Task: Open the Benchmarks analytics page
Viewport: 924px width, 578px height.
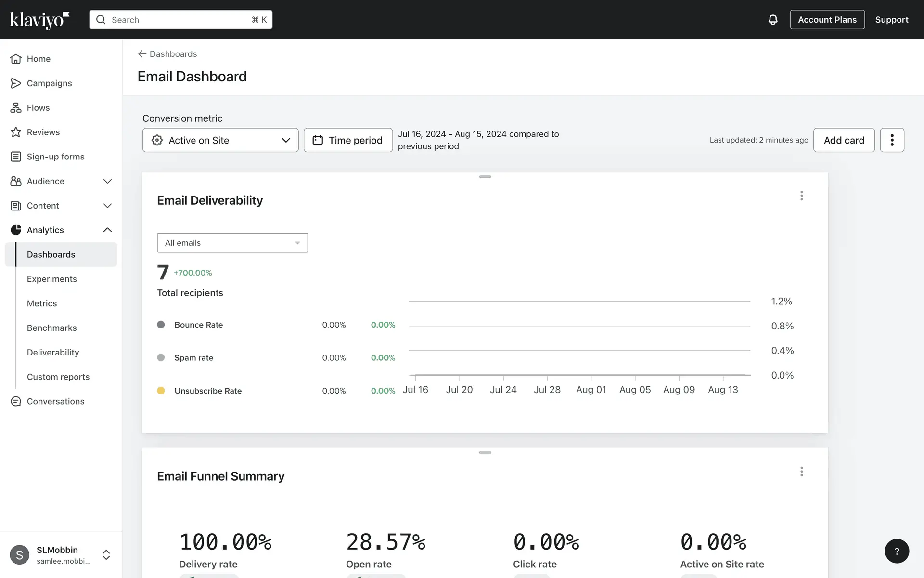Action: (x=52, y=328)
